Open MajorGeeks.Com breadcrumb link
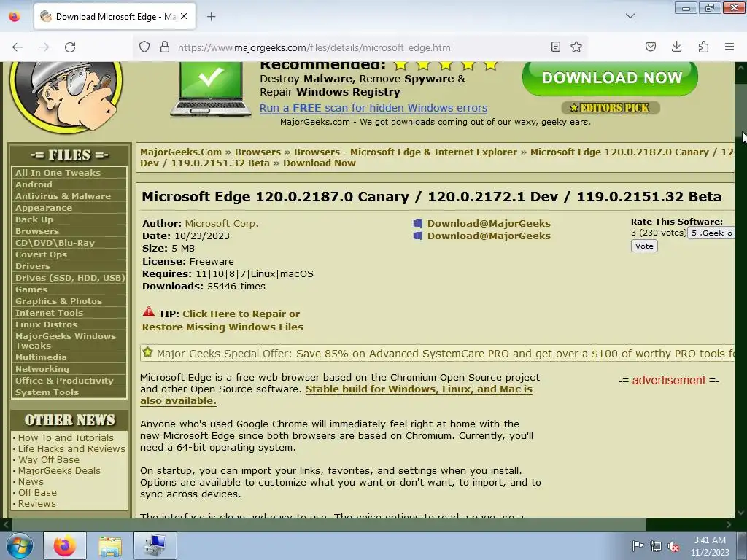Screen dimensions: 747x560 pos(181,152)
